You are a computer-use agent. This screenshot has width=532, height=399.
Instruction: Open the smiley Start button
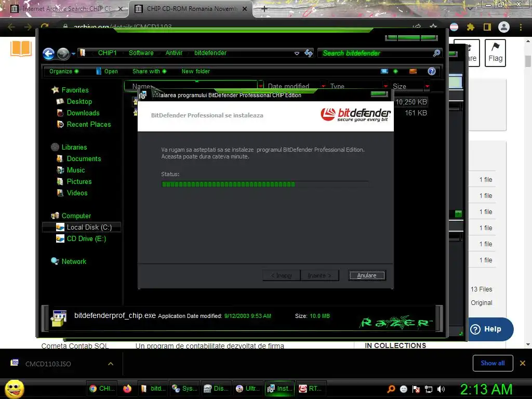[x=14, y=389]
